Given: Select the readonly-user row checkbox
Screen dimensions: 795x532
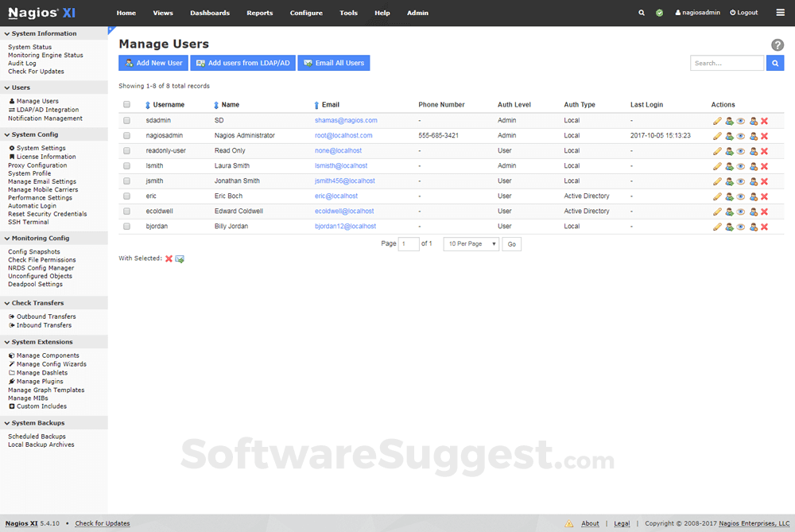Looking at the screenshot, I should click(126, 151).
